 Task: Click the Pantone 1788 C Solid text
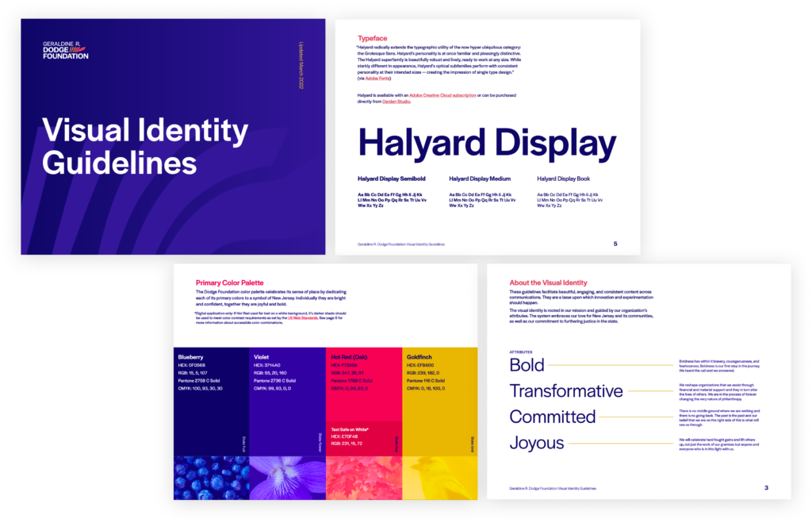[x=351, y=381]
